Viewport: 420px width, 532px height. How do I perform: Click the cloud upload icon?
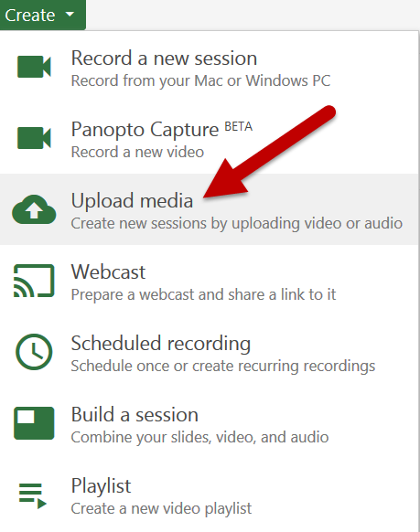pos(34,209)
